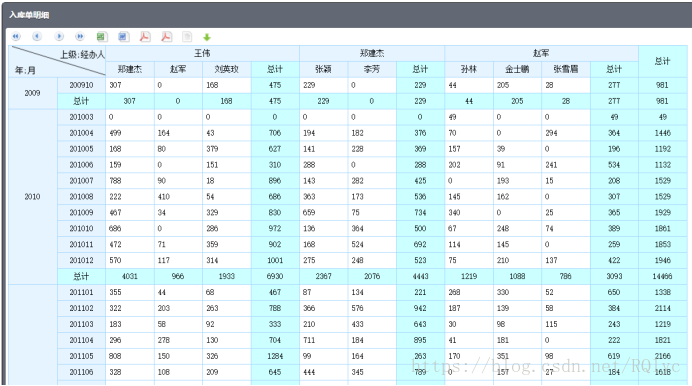Screen dimensions: 692x386
Task: Click the value 808 in row 201105
Action: tap(116, 356)
